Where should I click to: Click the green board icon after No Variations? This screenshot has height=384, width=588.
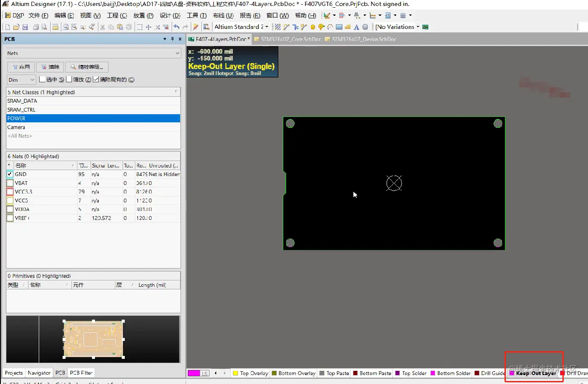pos(425,27)
